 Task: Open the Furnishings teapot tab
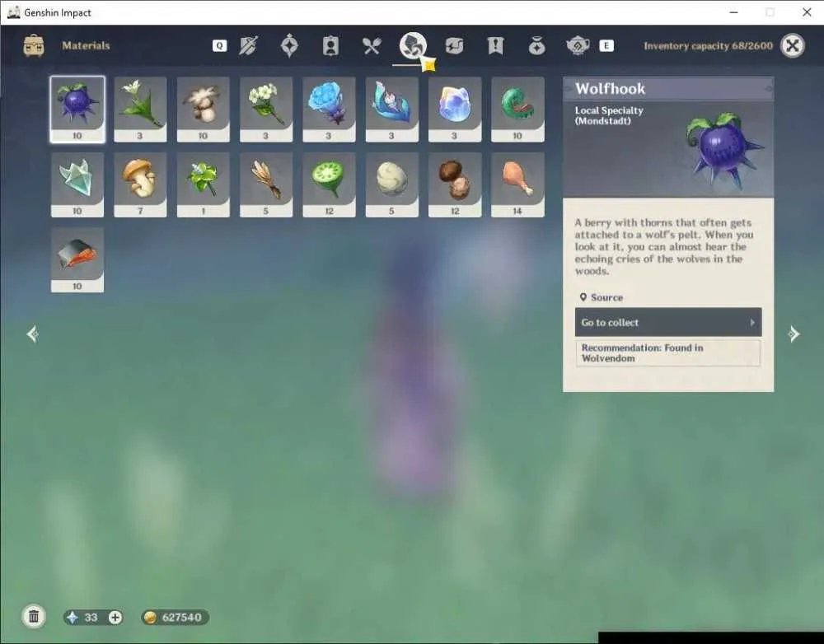pyautogui.click(x=578, y=45)
